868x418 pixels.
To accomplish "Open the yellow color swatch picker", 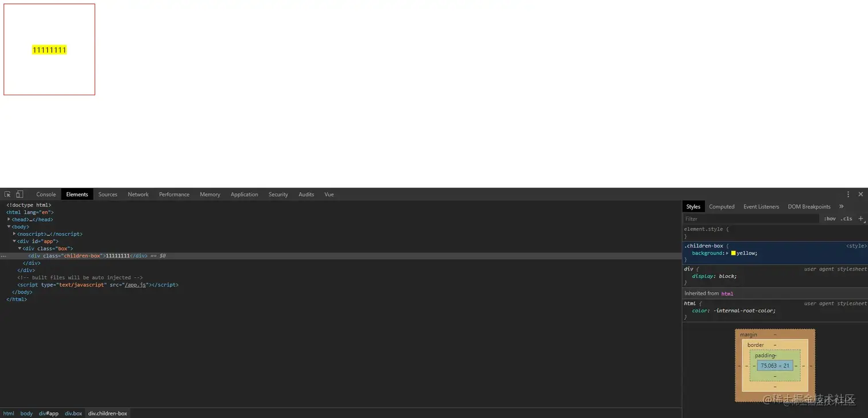I will pyautogui.click(x=733, y=253).
